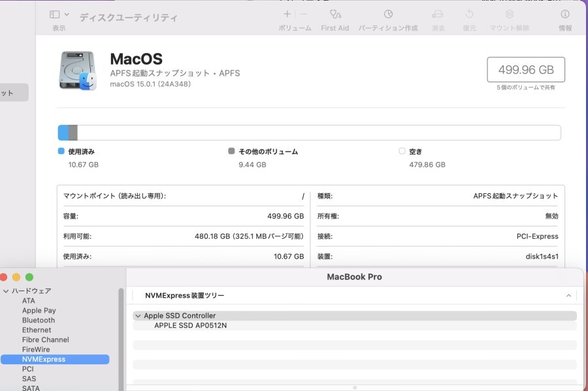
Task: Select SAS in the hardware list
Action: (29, 379)
